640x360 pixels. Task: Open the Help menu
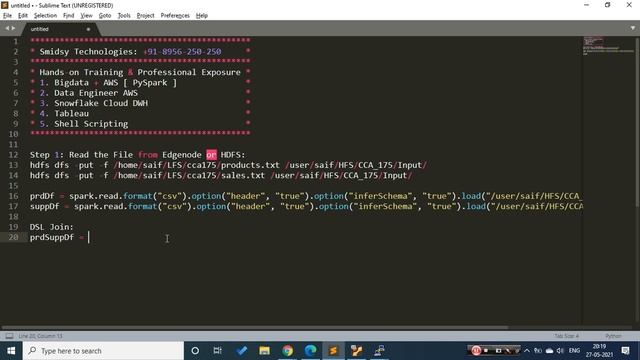point(202,16)
